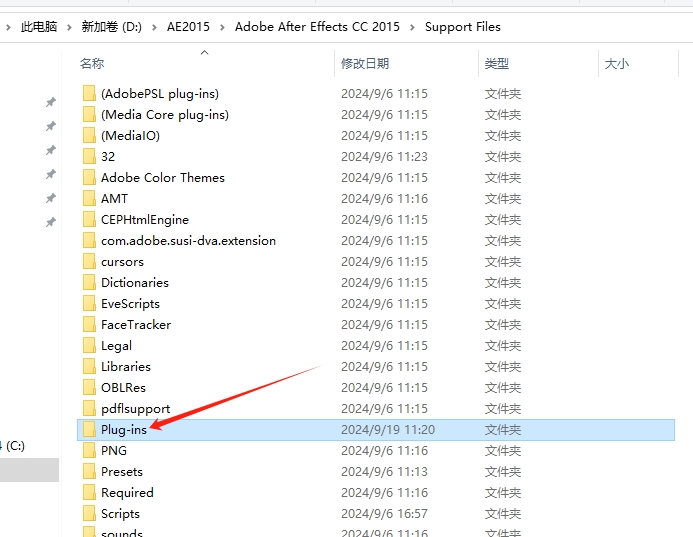Select the FaceTracker folder name
Viewport: 693px width, 537px height.
point(136,324)
